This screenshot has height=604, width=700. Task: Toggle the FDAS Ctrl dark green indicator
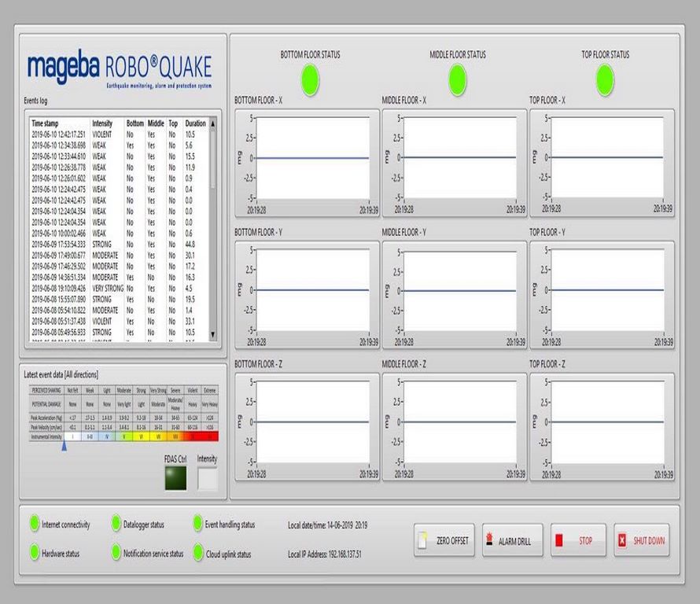pos(175,478)
